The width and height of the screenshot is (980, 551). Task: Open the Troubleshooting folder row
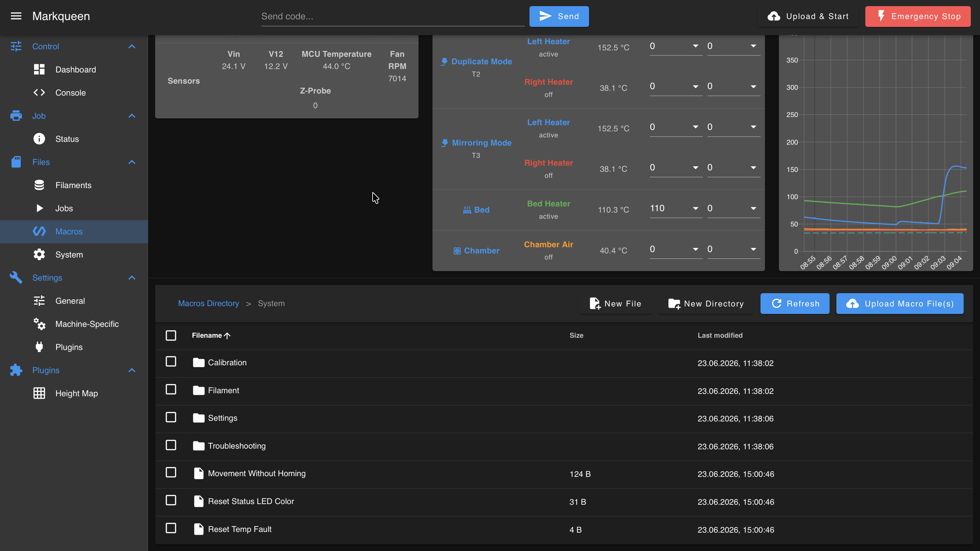point(564,447)
